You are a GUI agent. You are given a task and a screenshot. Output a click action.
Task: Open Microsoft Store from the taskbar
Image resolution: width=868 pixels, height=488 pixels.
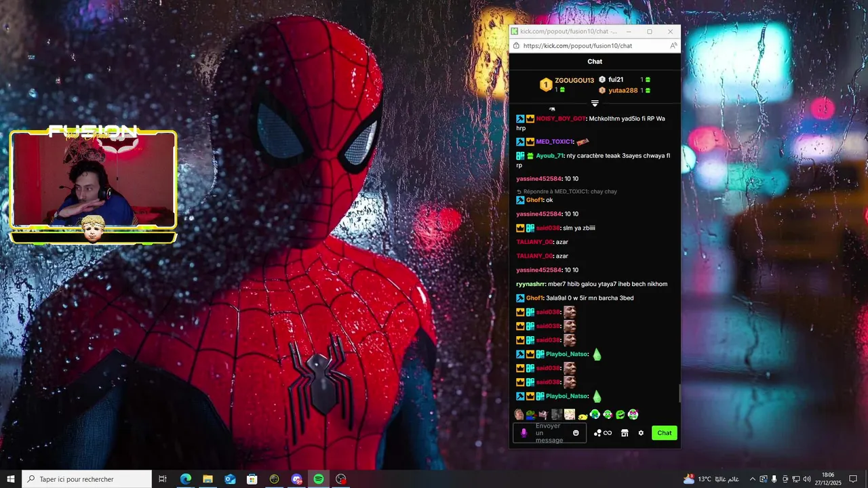(x=252, y=479)
